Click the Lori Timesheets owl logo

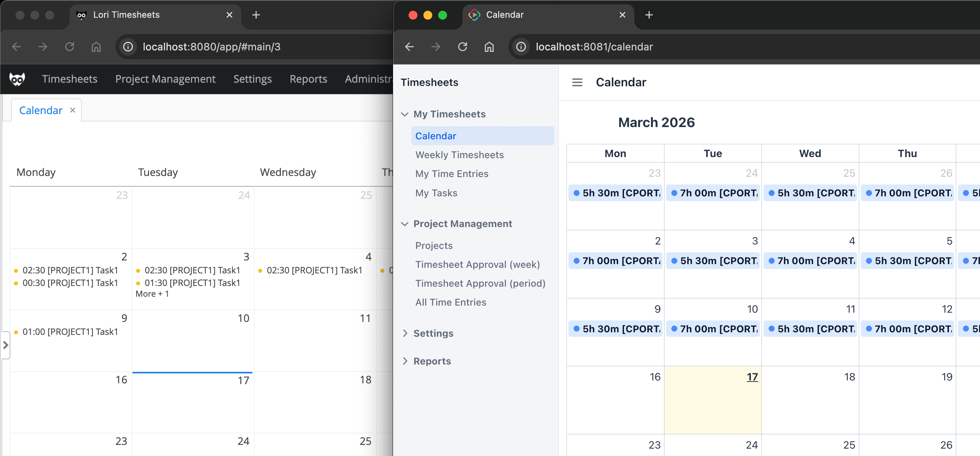tap(17, 79)
